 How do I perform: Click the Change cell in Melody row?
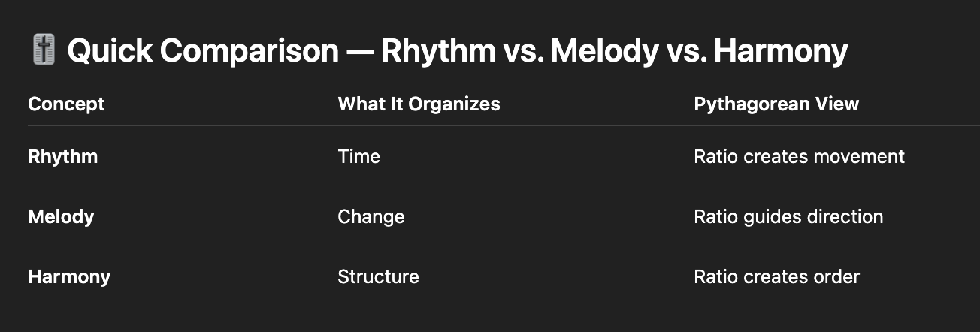tap(371, 216)
